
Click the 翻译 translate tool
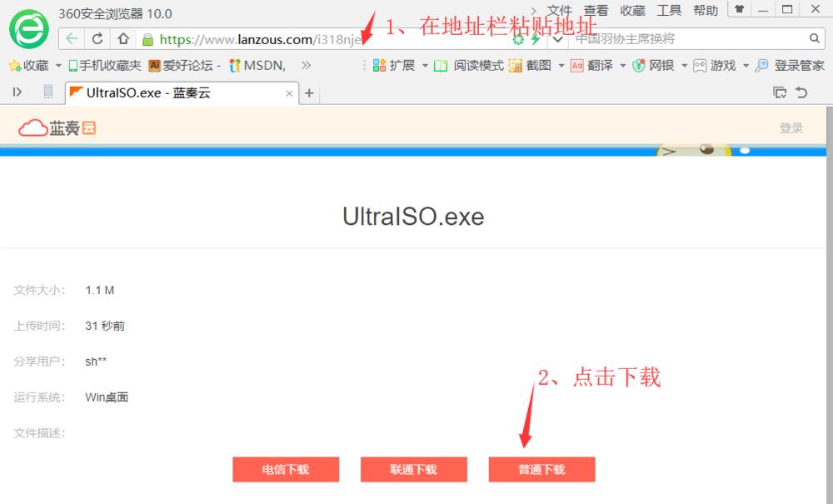[591, 65]
